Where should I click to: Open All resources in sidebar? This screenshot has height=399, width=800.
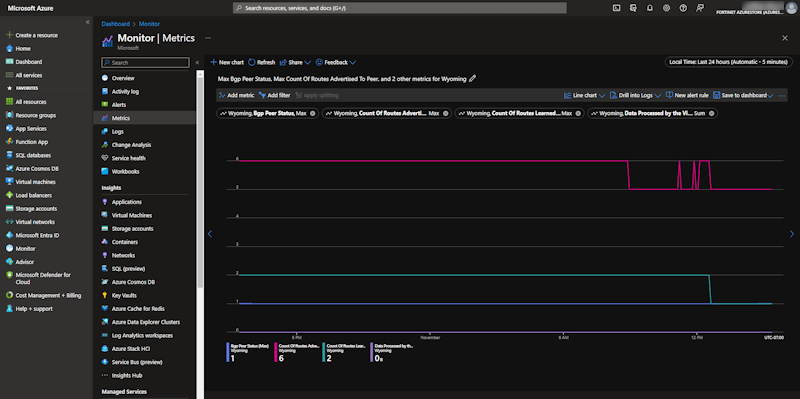click(x=31, y=102)
